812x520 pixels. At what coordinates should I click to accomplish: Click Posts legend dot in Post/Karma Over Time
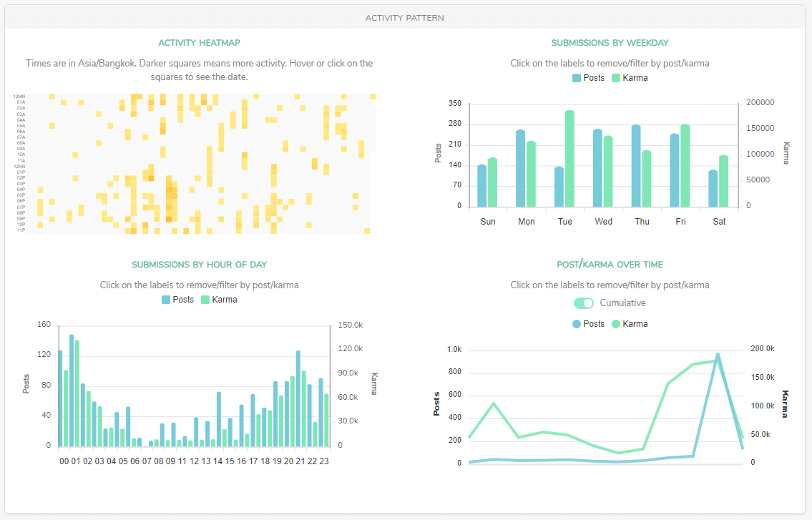(577, 324)
